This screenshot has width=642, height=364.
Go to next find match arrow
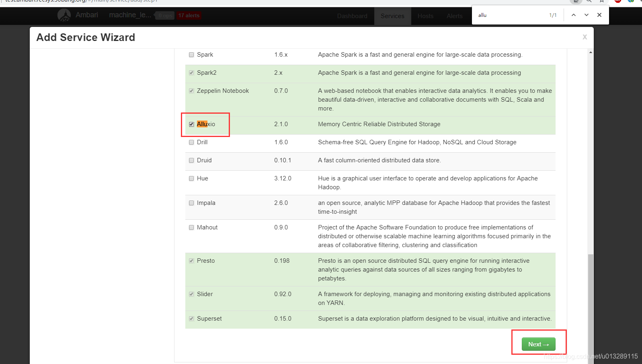coord(587,15)
